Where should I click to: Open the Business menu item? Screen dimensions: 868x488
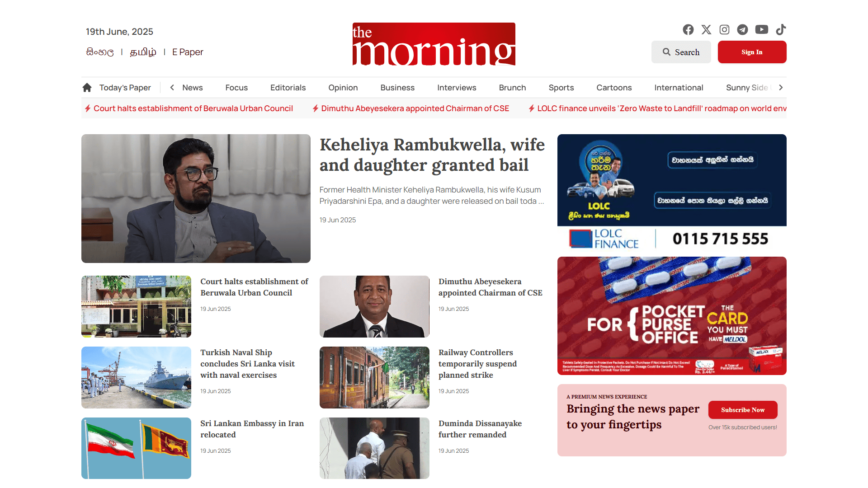click(x=397, y=88)
